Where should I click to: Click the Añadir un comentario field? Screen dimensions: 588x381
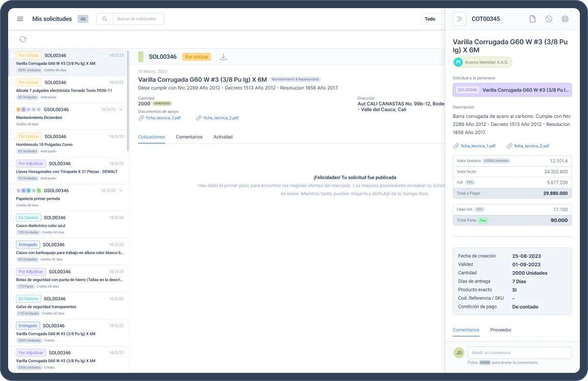tap(518, 353)
